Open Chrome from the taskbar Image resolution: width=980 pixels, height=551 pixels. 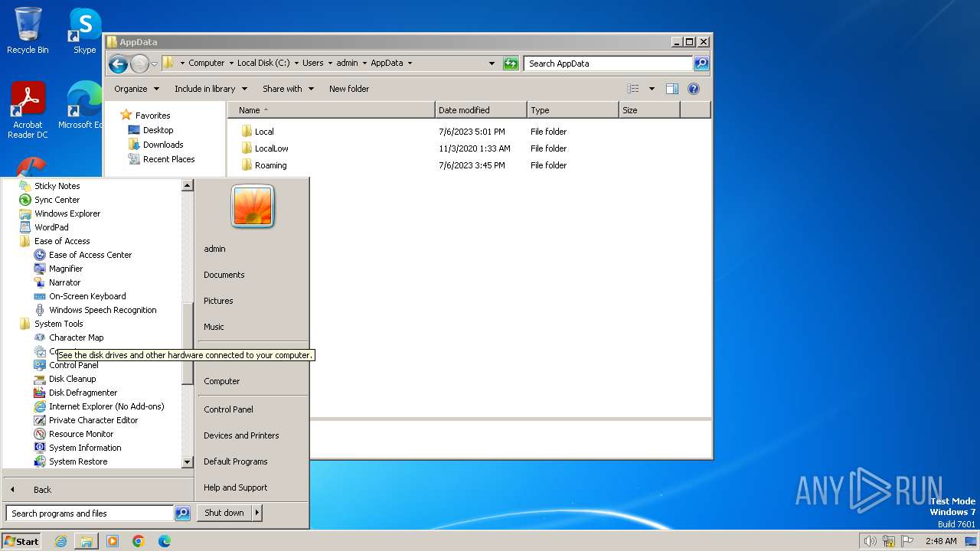tap(139, 541)
